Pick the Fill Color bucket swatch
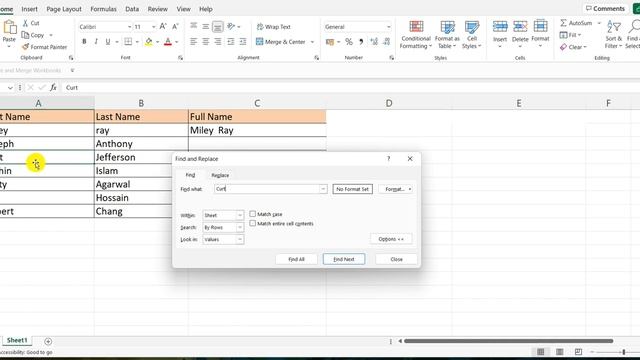This screenshot has width=640, height=360. 149,42
